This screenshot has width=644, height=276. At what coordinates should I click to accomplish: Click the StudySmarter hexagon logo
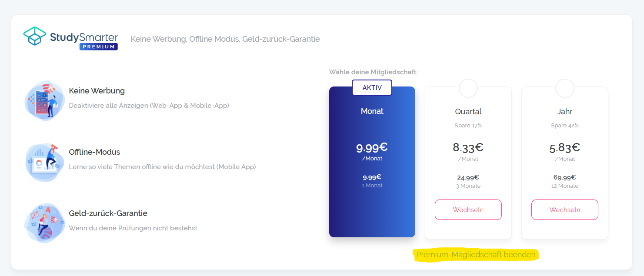[35, 36]
